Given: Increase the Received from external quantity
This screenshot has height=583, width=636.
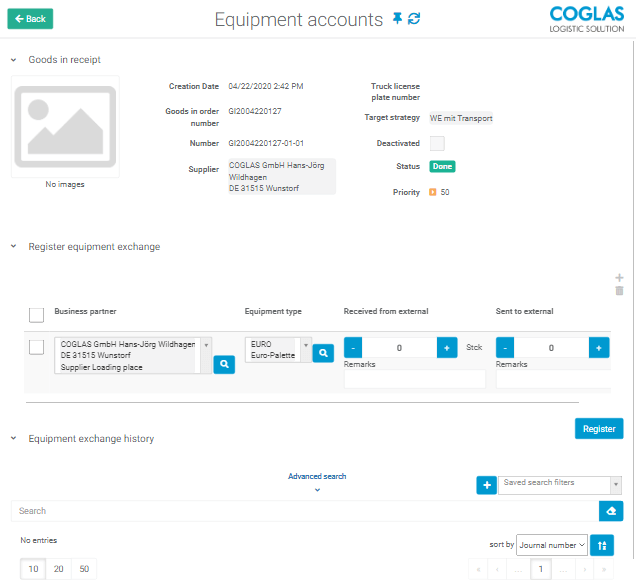Looking at the screenshot, I should coord(446,348).
